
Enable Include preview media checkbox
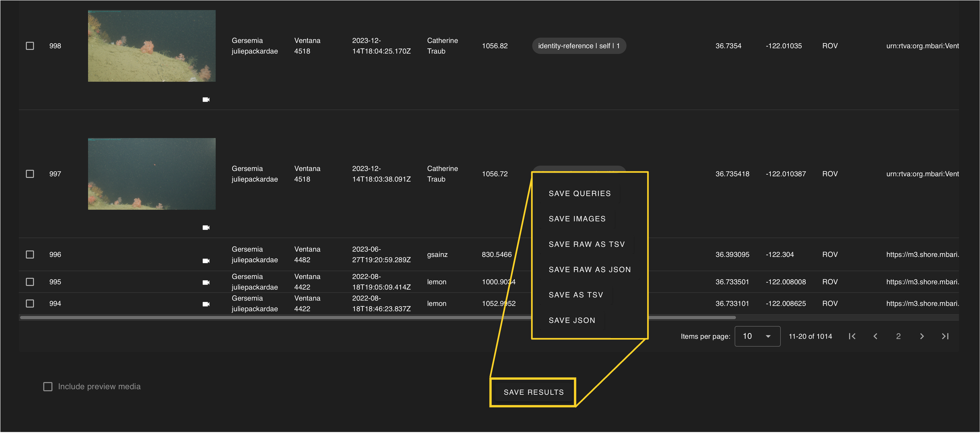pos(48,387)
